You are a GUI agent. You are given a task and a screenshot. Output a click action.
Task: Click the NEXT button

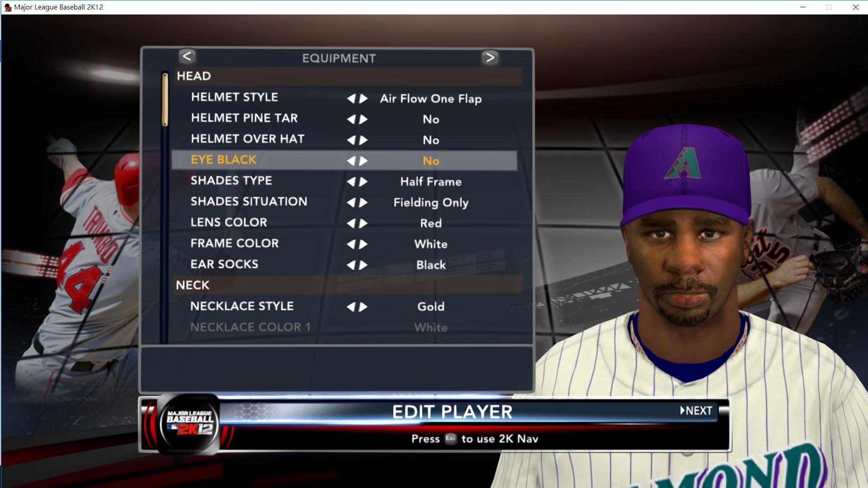pyautogui.click(x=696, y=411)
